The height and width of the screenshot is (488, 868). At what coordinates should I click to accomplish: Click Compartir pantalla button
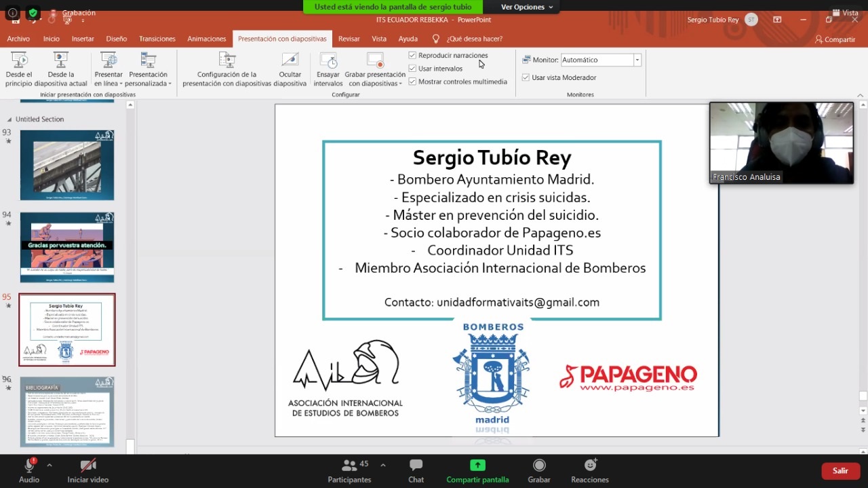(477, 470)
